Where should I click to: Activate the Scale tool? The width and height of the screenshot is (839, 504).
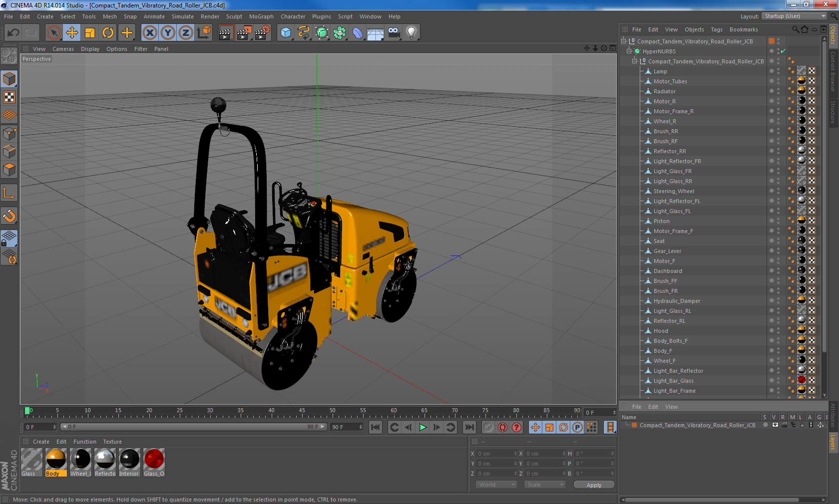pos(90,33)
